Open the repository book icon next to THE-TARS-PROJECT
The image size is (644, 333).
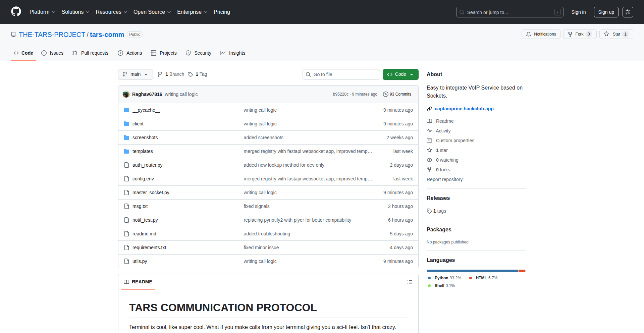[x=13, y=34]
